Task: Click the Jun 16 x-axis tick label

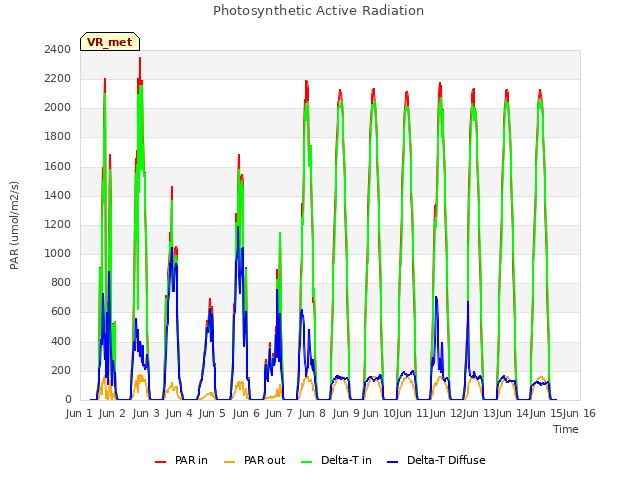Action: (579, 413)
